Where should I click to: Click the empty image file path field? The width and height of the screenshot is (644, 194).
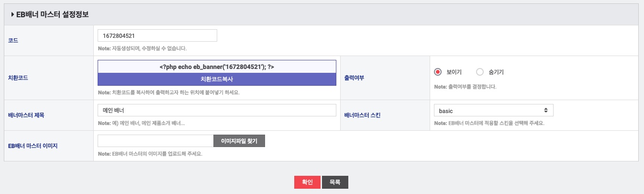[x=155, y=141]
